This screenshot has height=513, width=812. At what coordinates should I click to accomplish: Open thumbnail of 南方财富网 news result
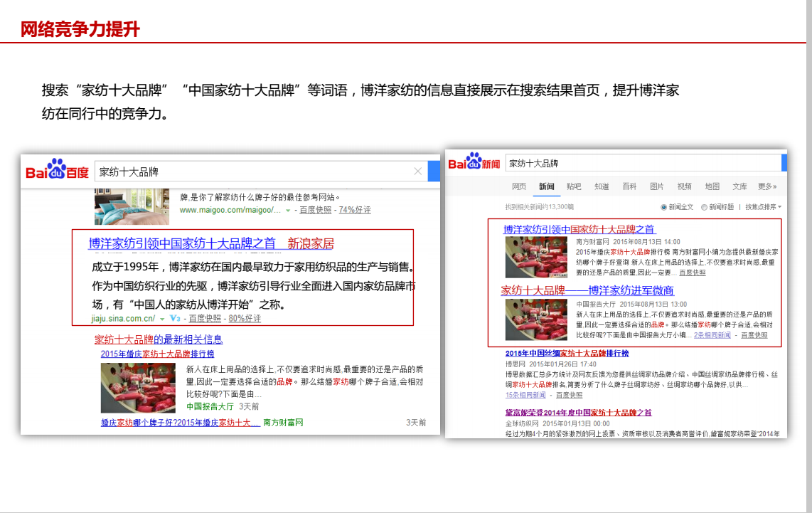point(536,257)
